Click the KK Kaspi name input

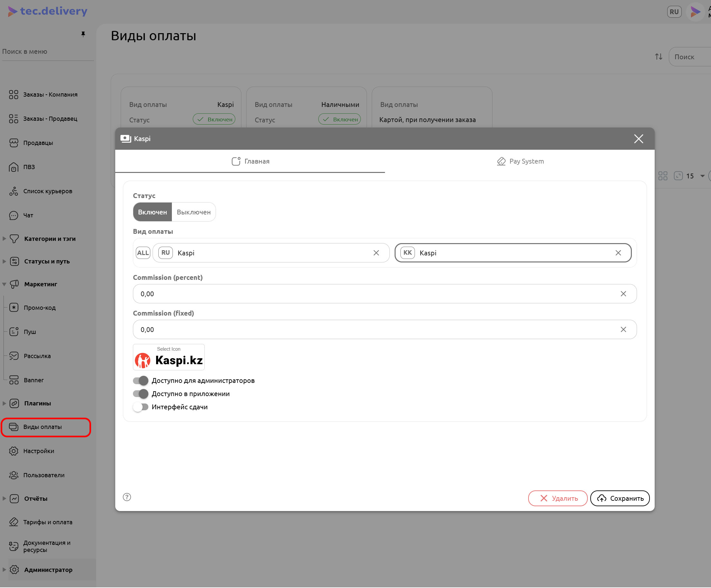pyautogui.click(x=513, y=253)
